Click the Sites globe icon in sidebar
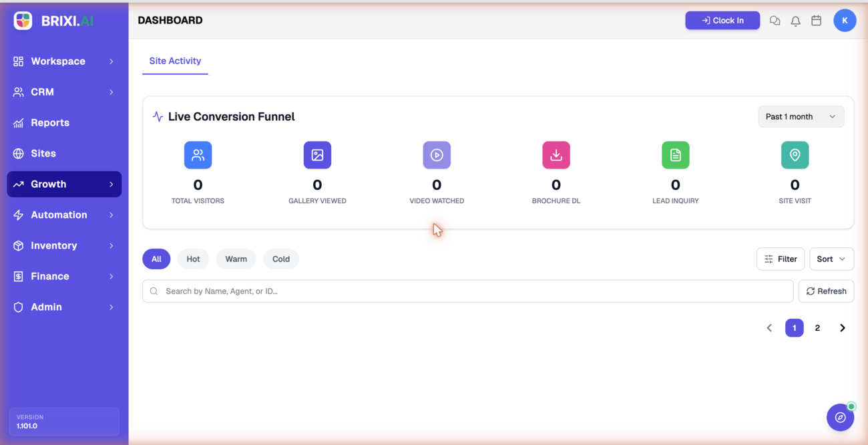868x445 pixels. (x=18, y=154)
